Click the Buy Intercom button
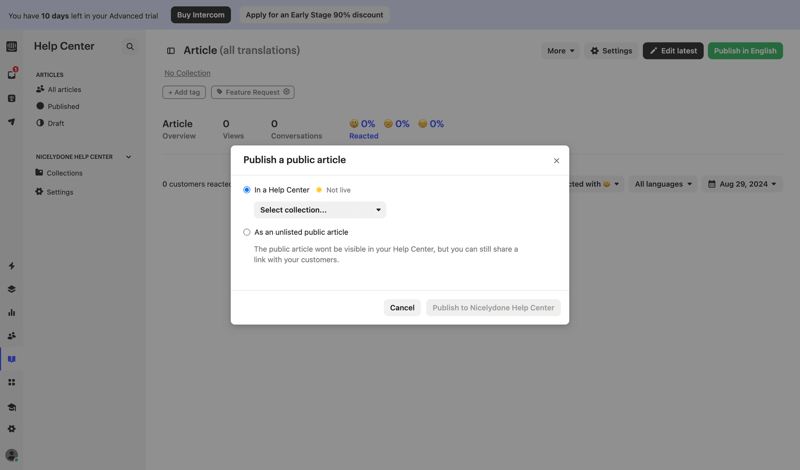 [x=201, y=15]
